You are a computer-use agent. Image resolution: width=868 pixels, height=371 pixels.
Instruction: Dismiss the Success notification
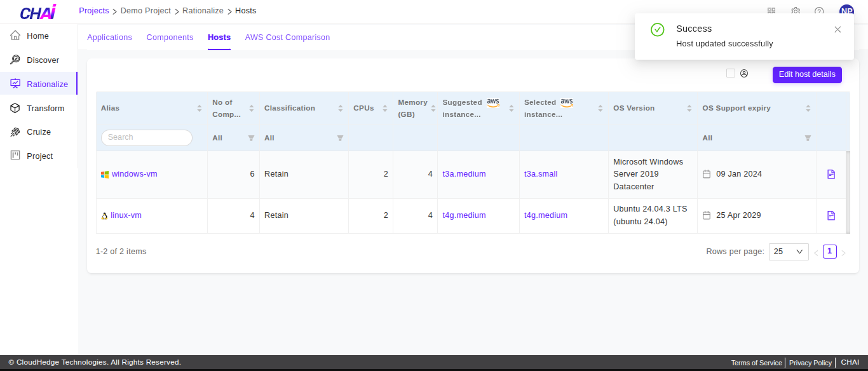[837, 29]
